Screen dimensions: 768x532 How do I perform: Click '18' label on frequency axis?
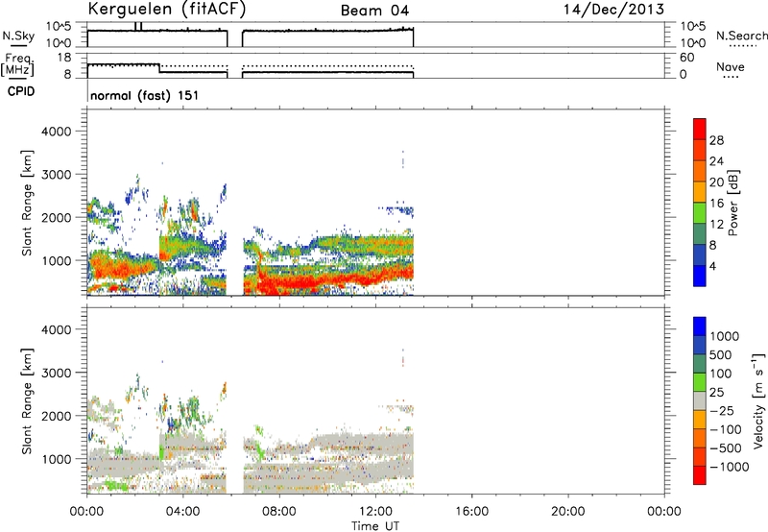click(64, 58)
